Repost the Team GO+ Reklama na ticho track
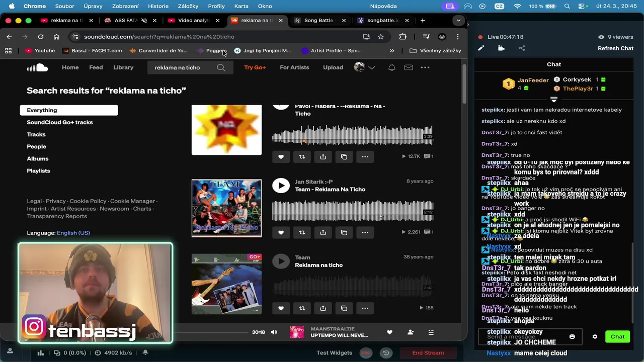Image resolution: width=644 pixels, height=362 pixels. [302, 308]
